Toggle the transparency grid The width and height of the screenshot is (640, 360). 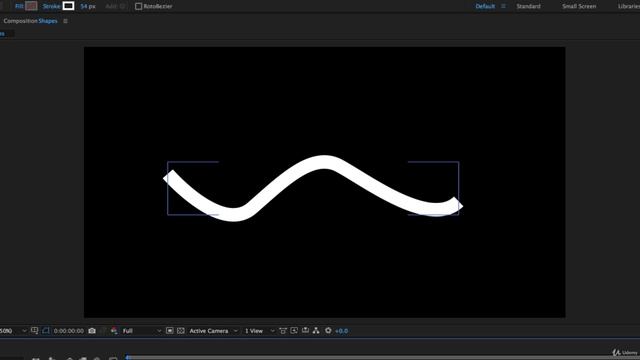181,331
